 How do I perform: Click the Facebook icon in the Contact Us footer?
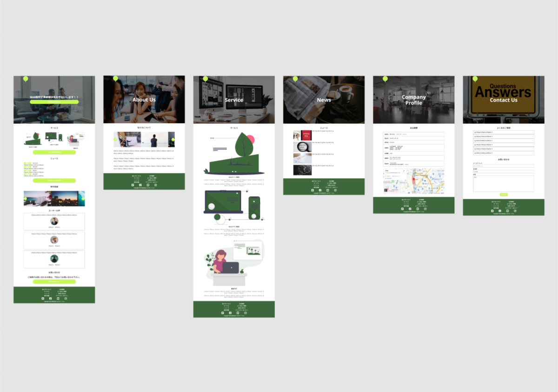pos(500,211)
